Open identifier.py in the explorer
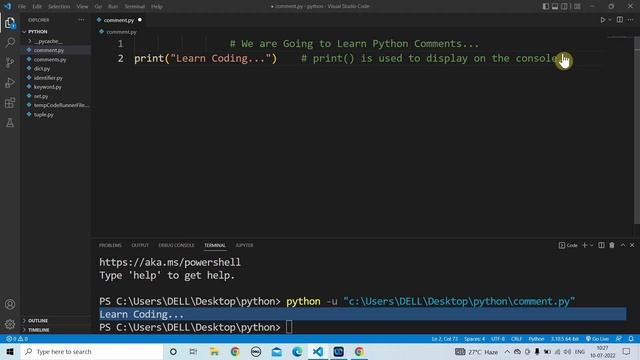640x360 pixels. click(x=48, y=78)
